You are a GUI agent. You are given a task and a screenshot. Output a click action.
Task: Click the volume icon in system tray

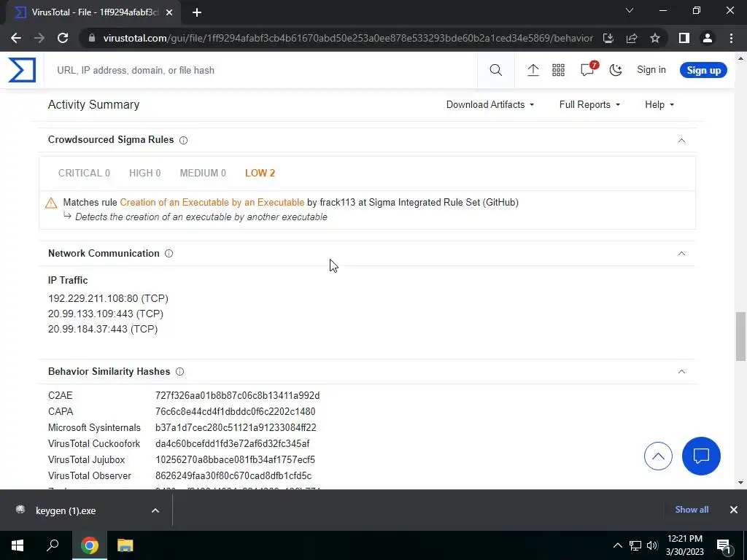click(x=652, y=545)
